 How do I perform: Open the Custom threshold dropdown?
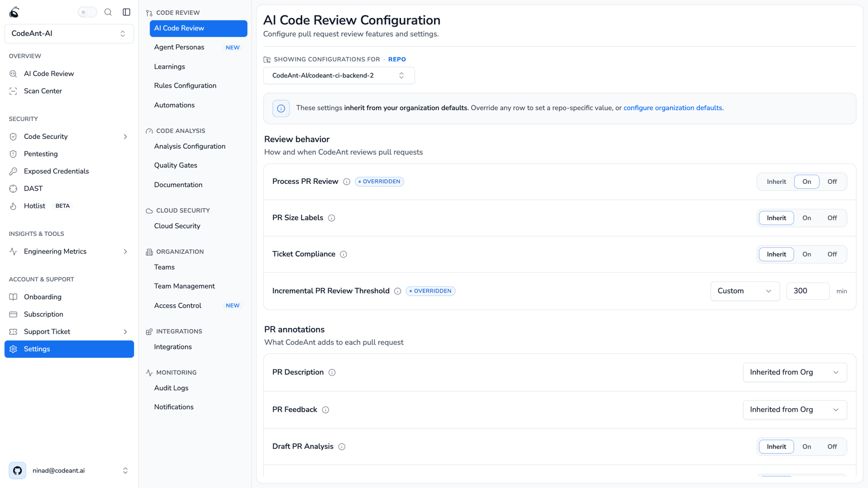click(x=745, y=291)
